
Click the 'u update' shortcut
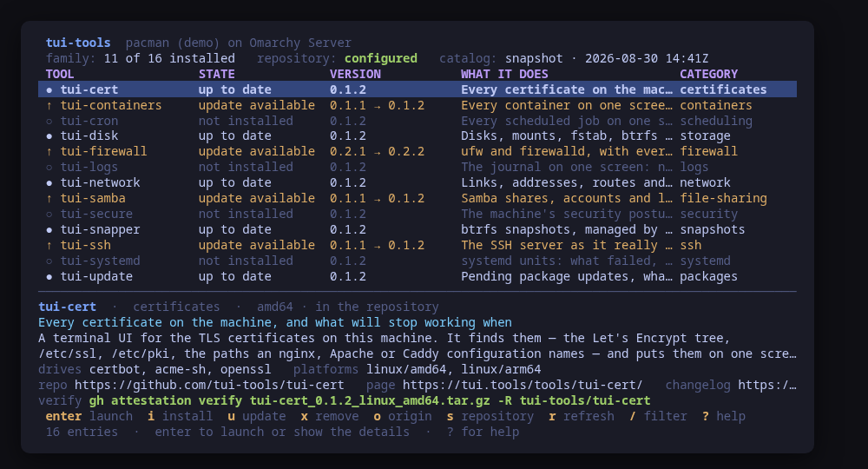click(x=256, y=416)
